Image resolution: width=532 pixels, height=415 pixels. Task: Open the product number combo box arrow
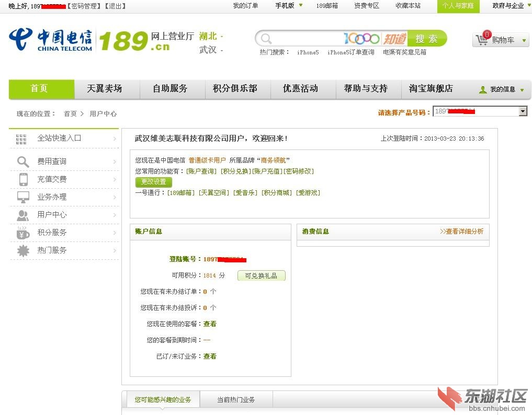(x=523, y=111)
